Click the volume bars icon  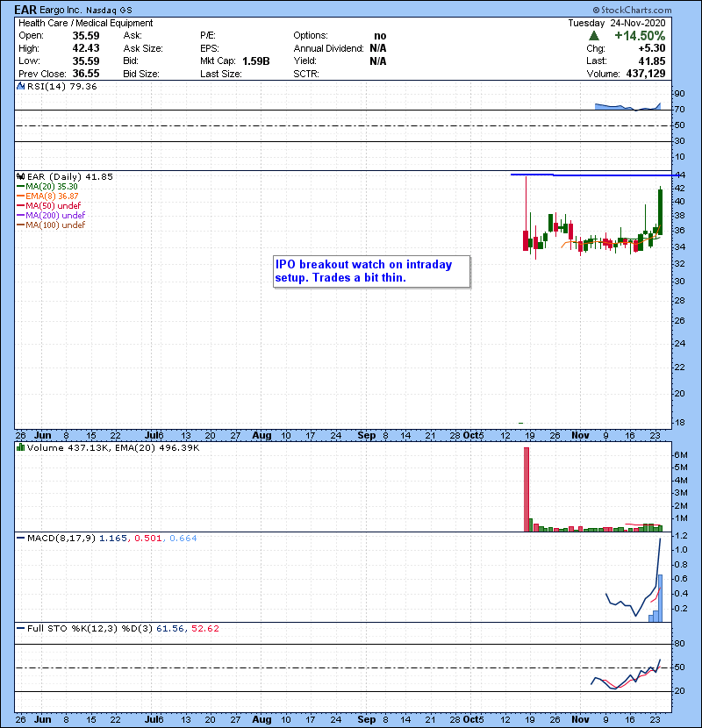(20, 447)
